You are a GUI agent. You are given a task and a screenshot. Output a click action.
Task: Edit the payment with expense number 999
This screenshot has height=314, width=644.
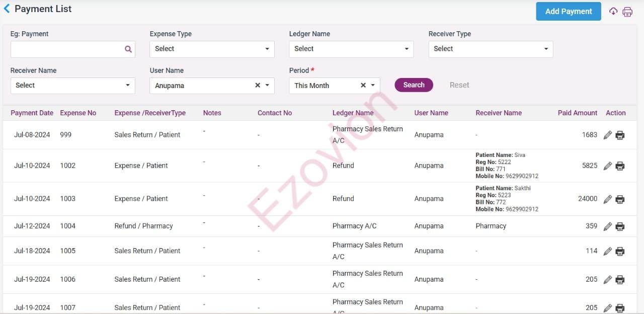(608, 135)
